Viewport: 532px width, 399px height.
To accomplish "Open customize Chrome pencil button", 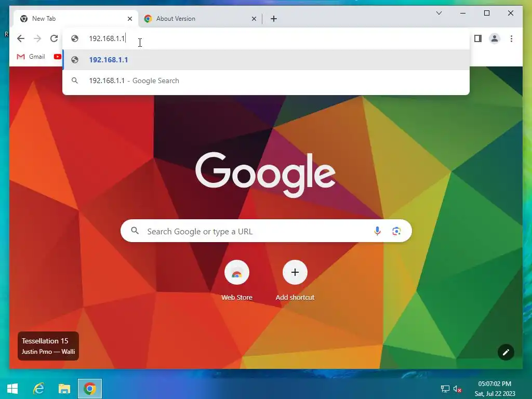I will 506,352.
